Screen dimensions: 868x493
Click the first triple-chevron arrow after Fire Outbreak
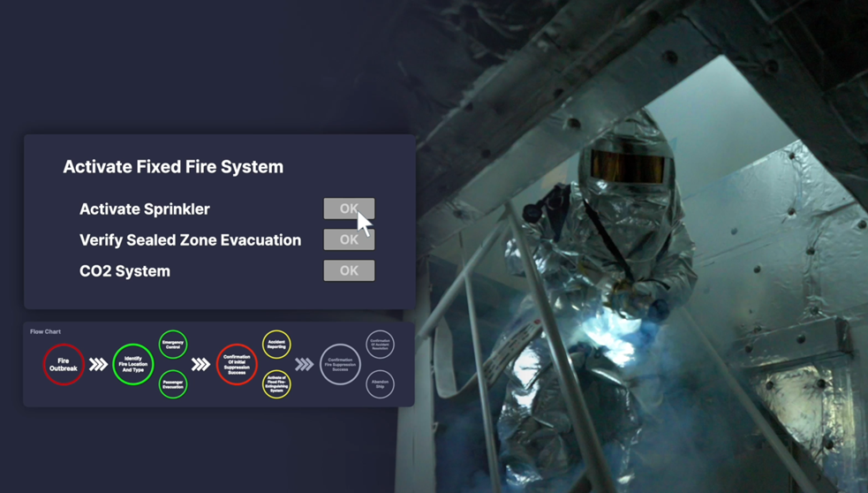point(98,364)
